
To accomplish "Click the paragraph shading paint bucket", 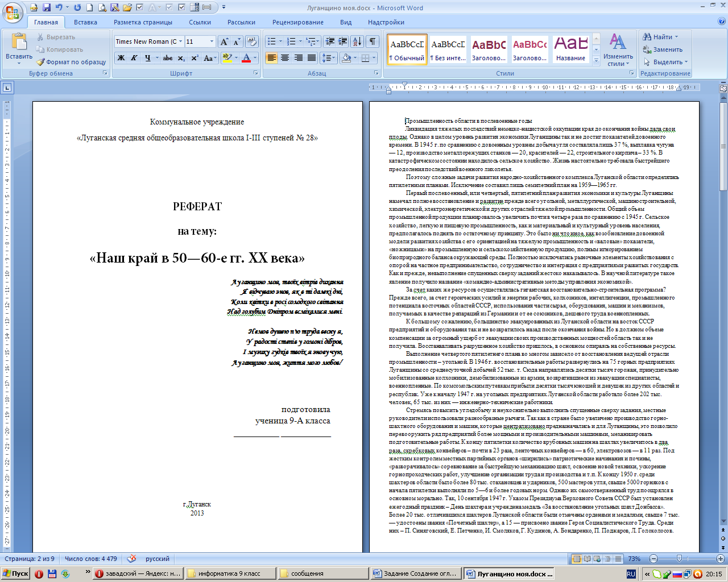I will [345, 58].
